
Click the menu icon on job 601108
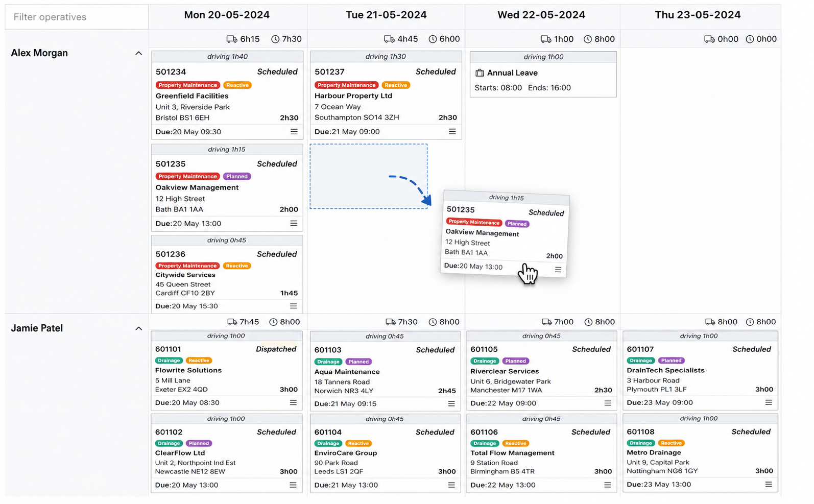[x=769, y=485]
